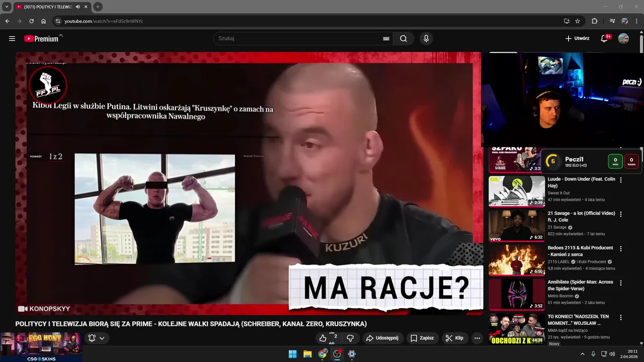Click the CSG Skins Egg Hunt banner
644x362 pixels.
pos(41,347)
